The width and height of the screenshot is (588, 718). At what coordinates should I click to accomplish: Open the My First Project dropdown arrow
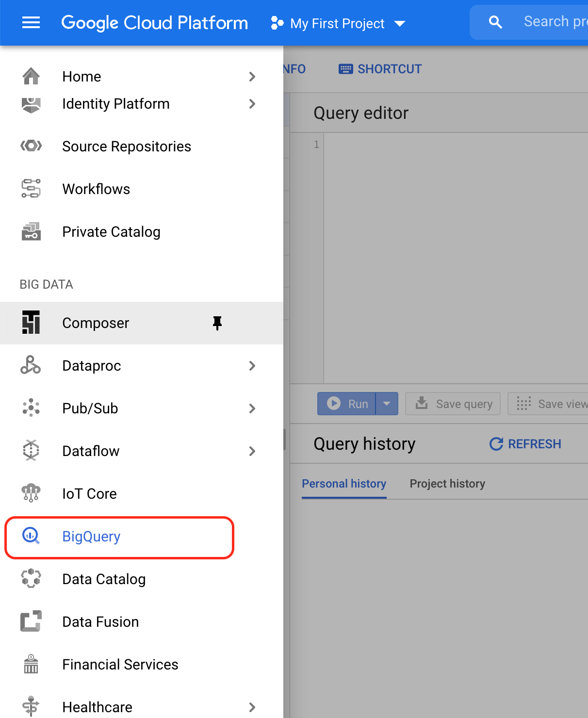pos(400,23)
